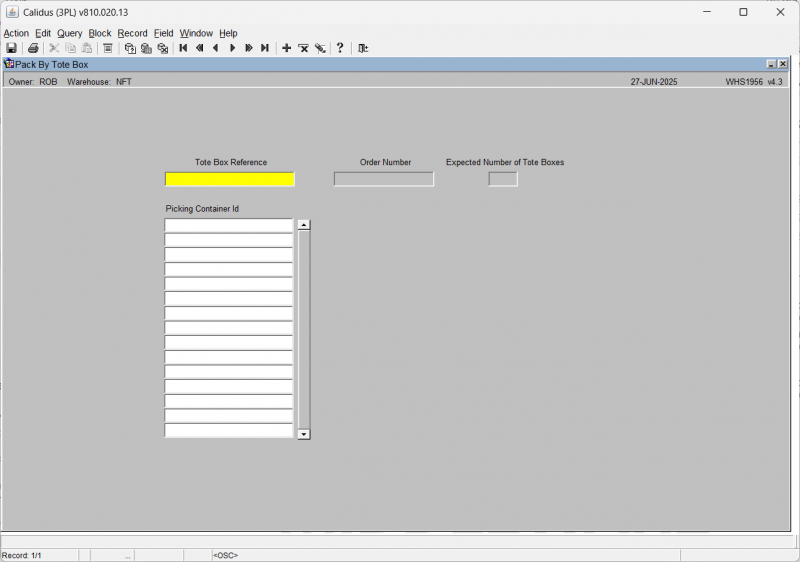
Task: Click the first Picking Container Id row
Action: click(x=229, y=225)
